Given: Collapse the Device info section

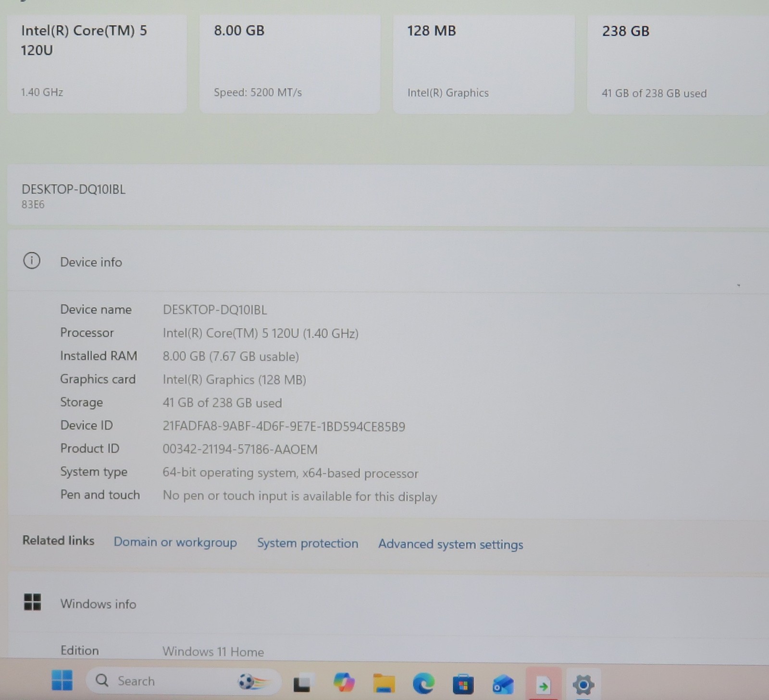Looking at the screenshot, I should tap(388, 262).
